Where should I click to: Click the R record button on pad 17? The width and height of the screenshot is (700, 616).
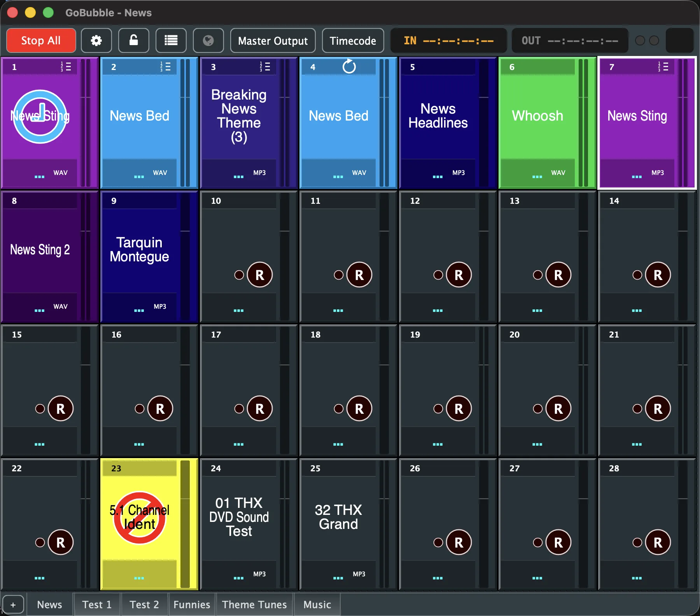(x=260, y=408)
